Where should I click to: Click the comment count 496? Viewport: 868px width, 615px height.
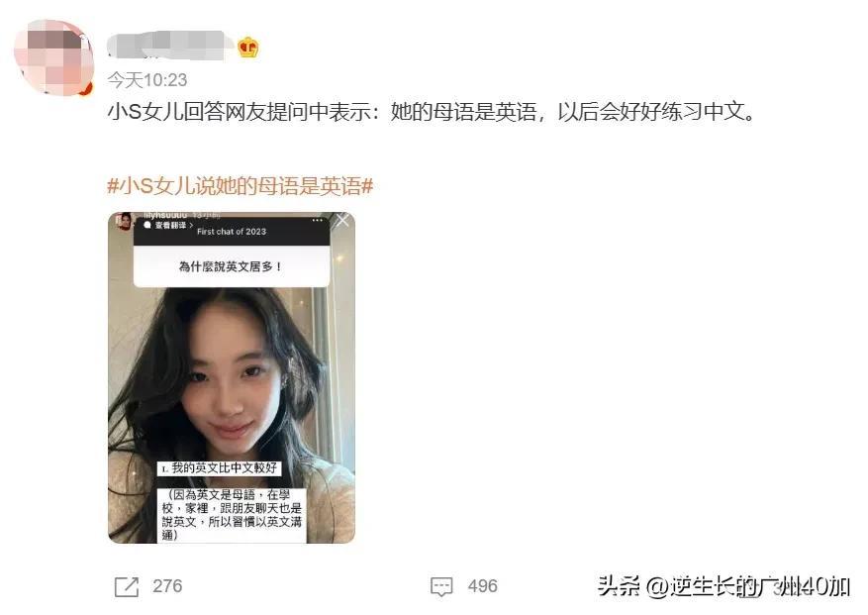tap(482, 586)
